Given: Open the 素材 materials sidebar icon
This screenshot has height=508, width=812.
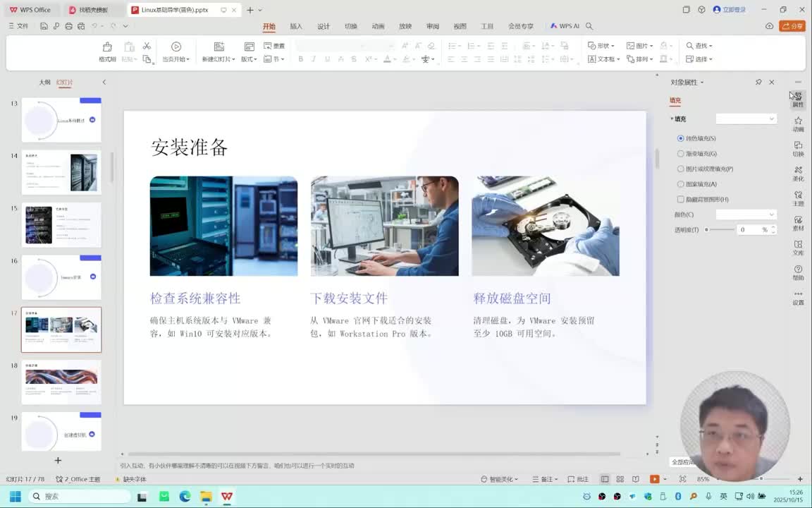Looking at the screenshot, I should coord(798,224).
